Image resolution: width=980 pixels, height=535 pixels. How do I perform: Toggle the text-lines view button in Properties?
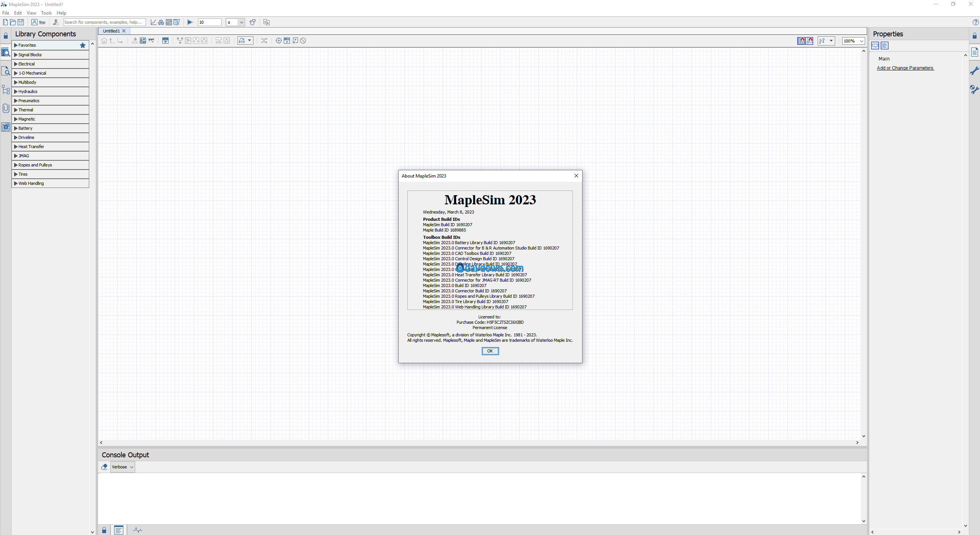pyautogui.click(x=885, y=46)
